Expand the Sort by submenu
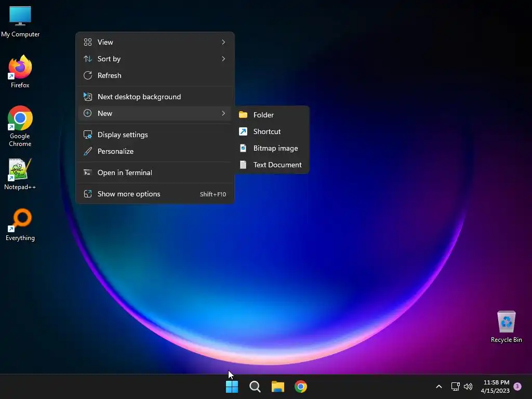 155,59
